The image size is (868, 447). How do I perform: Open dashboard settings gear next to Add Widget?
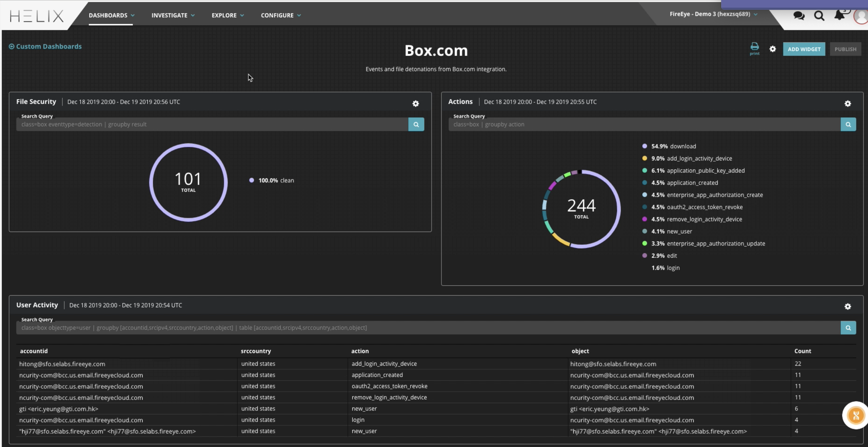[x=772, y=49]
